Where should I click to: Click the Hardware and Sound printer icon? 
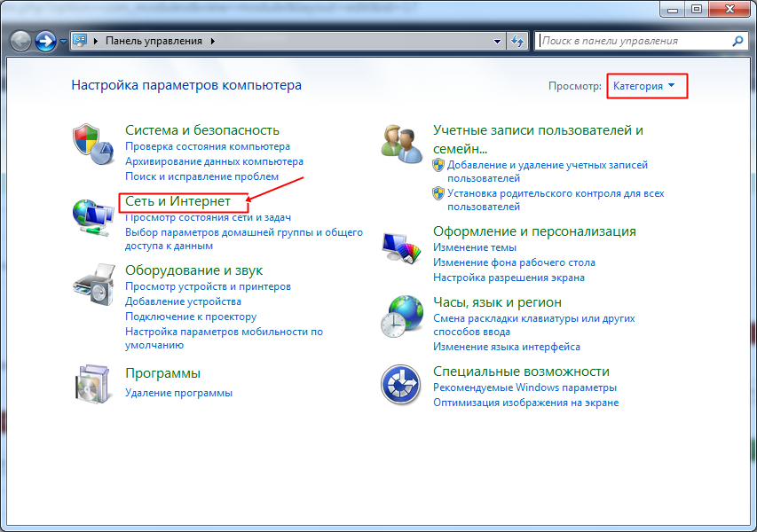tap(95, 285)
